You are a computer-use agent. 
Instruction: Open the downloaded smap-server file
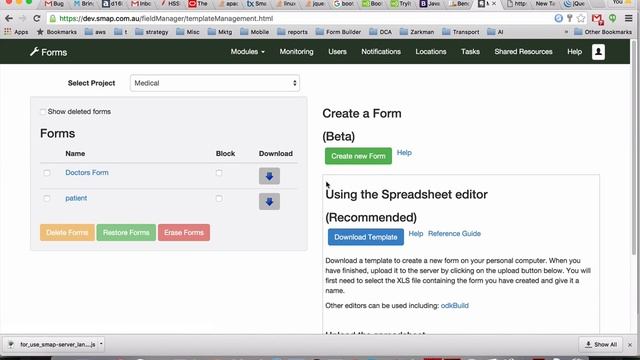point(52,344)
